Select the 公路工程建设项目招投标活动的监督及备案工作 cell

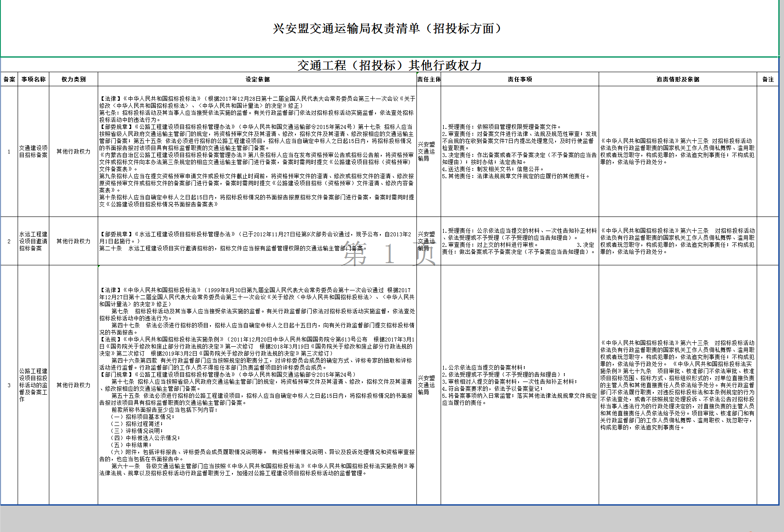click(33, 385)
